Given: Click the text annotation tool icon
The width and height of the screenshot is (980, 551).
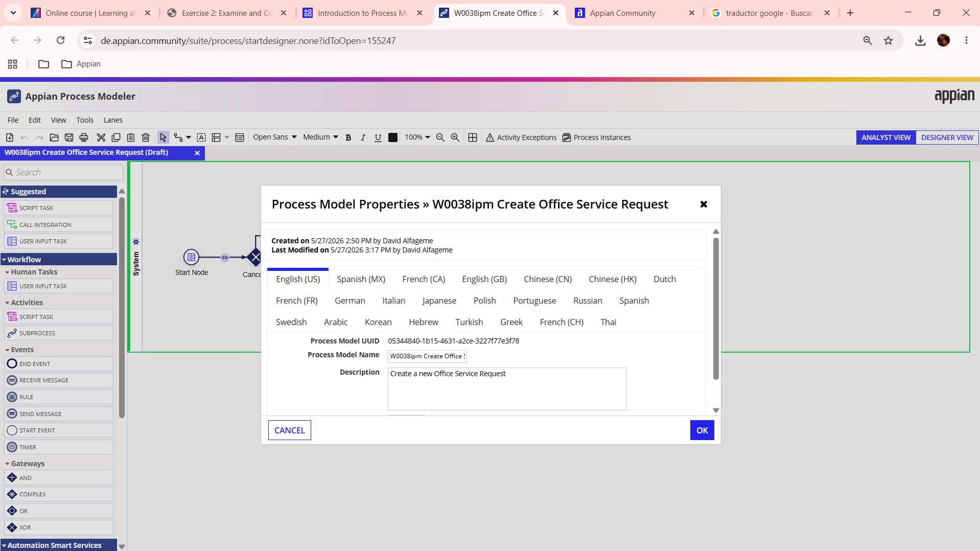Looking at the screenshot, I should [x=201, y=137].
